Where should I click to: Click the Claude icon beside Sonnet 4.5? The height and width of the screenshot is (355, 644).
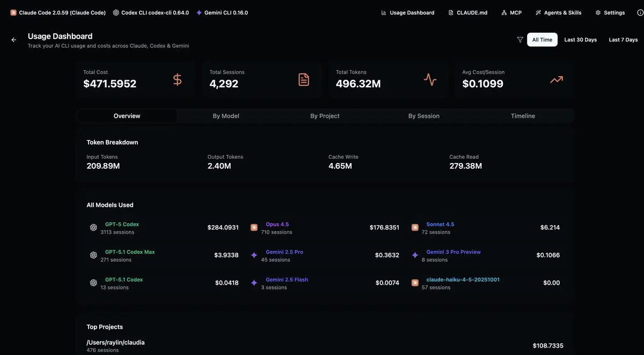click(415, 227)
